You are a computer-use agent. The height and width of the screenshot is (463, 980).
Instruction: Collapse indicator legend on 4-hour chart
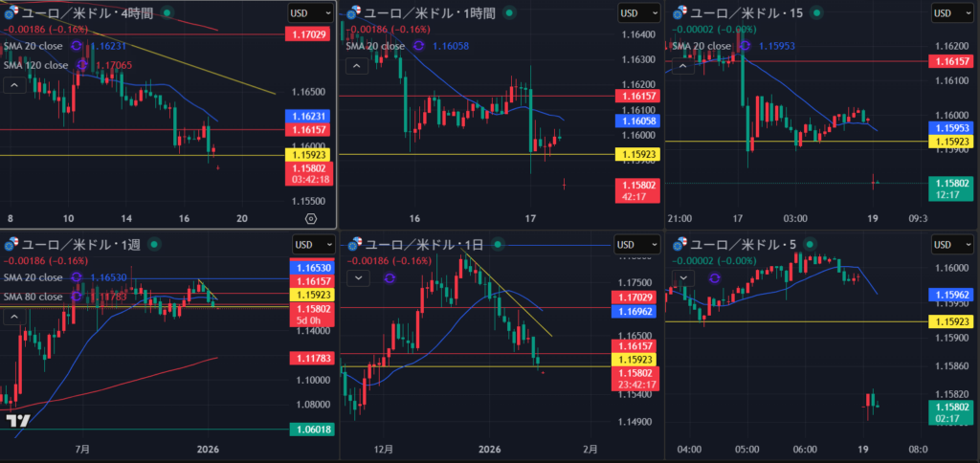(15, 85)
